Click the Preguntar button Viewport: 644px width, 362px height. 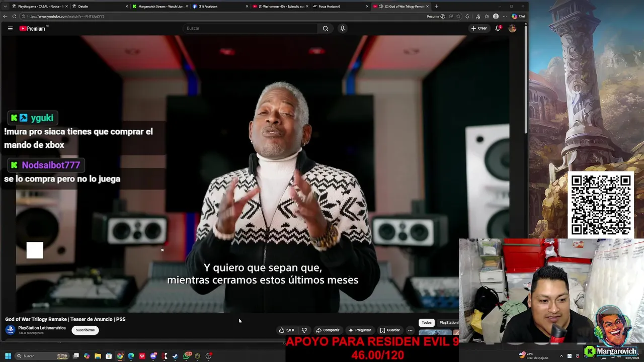(x=360, y=330)
